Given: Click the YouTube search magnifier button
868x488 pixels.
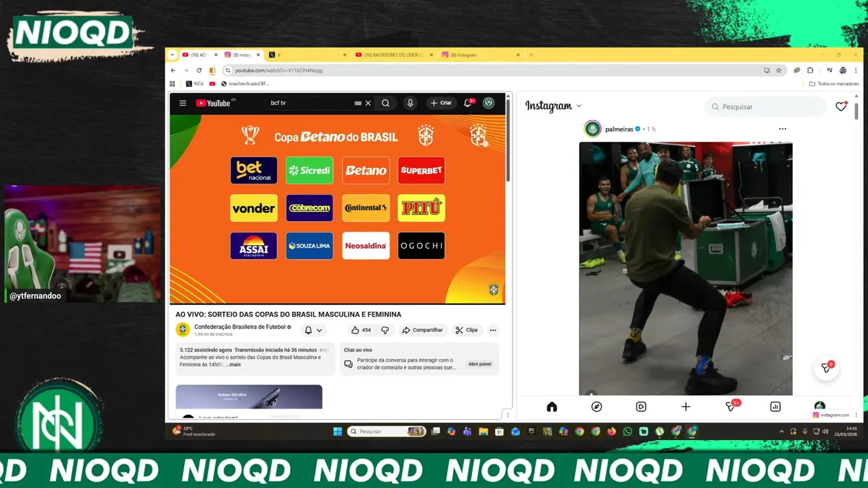Looking at the screenshot, I should coord(385,103).
